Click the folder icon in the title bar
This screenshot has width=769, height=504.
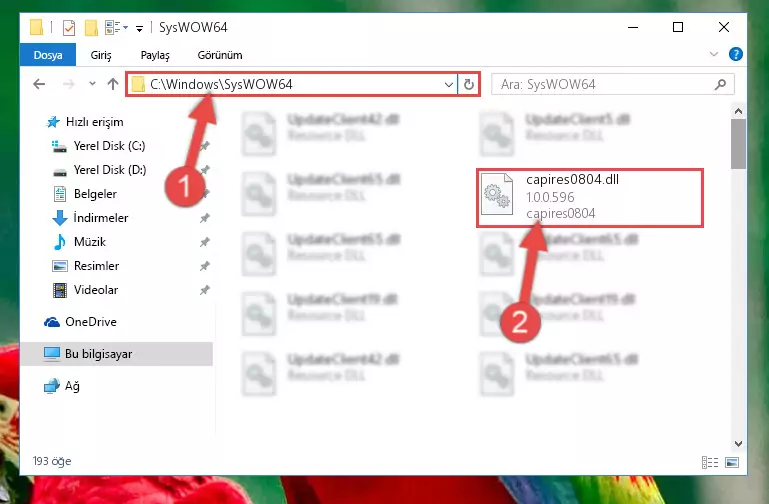[36, 27]
